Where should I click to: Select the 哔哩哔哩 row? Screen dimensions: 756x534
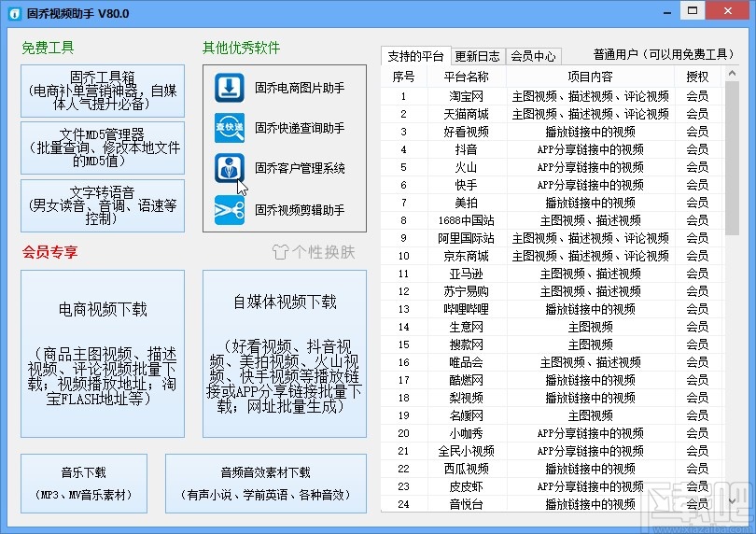coord(553,309)
